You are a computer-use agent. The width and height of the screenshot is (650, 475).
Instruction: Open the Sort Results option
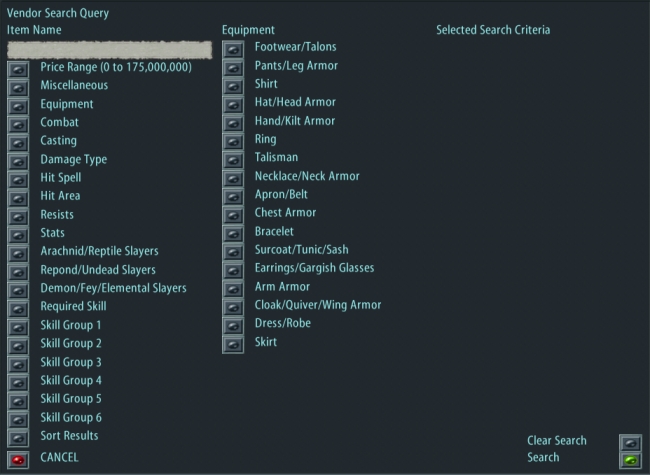(18, 438)
